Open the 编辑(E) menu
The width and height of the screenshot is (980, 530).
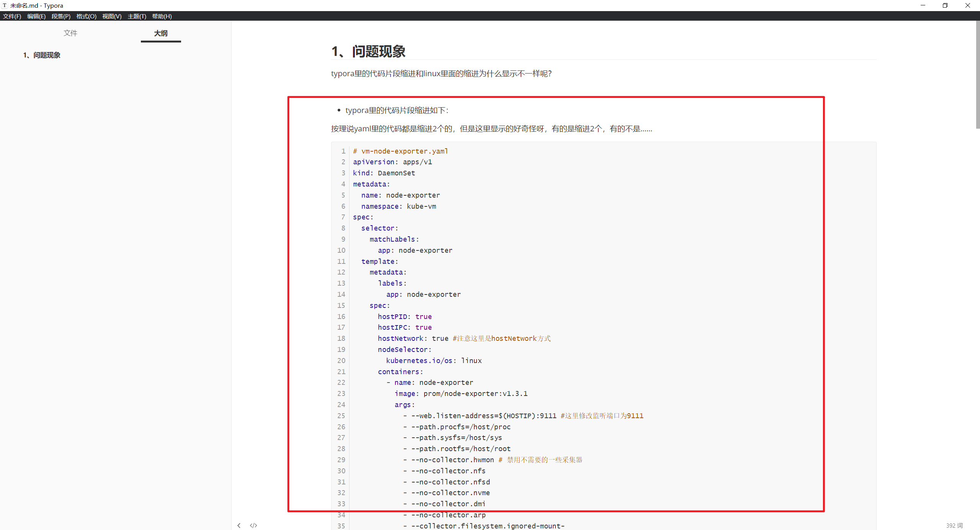(x=36, y=16)
